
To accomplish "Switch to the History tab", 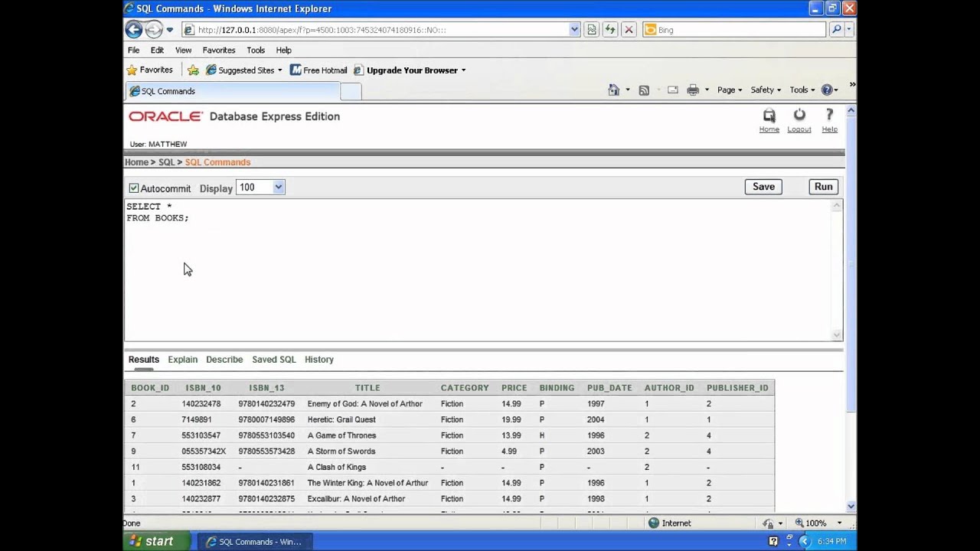I will [319, 360].
